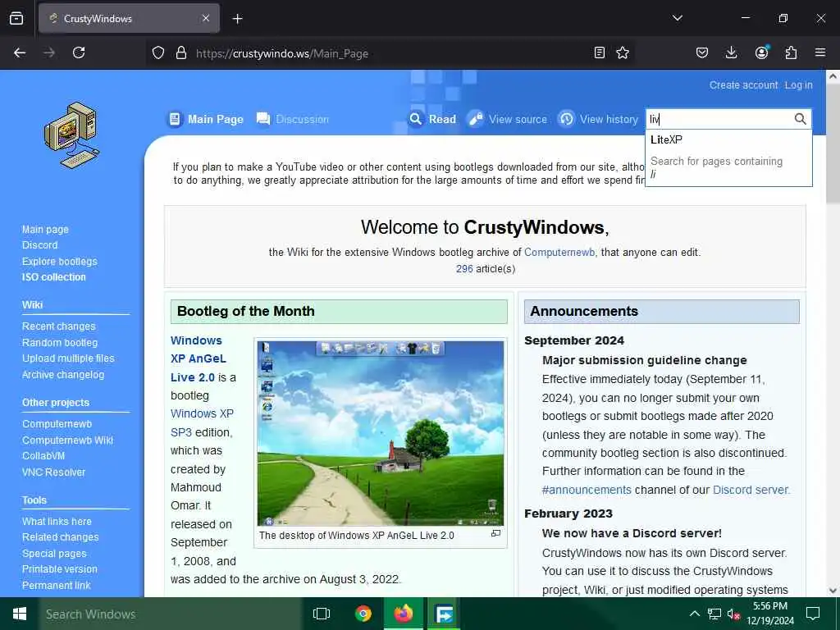Open View source tab
Screen dimensions: 840x630
pyautogui.click(x=507, y=119)
